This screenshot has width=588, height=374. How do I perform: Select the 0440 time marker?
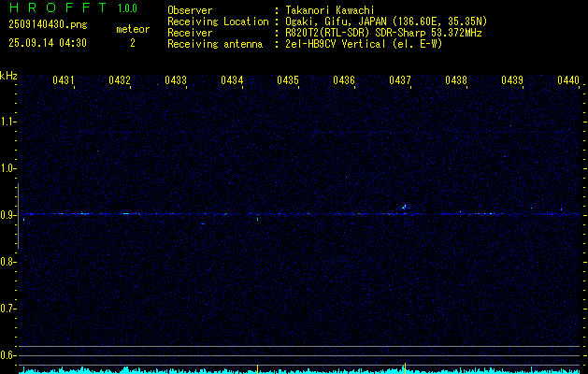click(568, 81)
